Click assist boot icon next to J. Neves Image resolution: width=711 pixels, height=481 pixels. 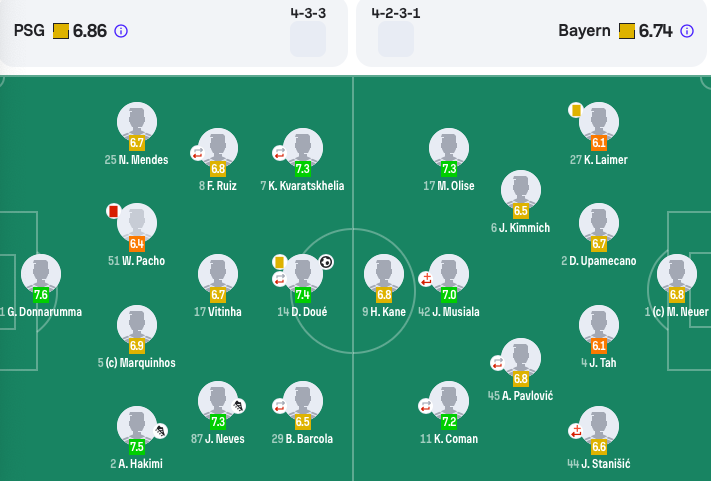pos(239,406)
